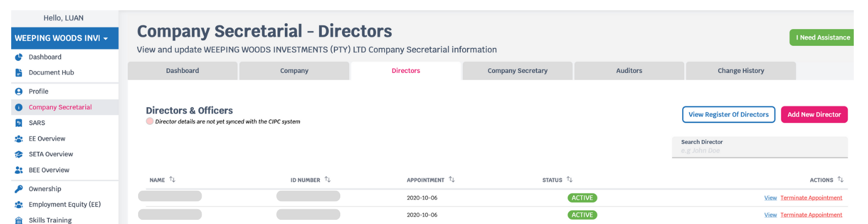Click the Dashboard pie chart icon in sidebar
Screen dimensions: 868x224
pos(19,57)
